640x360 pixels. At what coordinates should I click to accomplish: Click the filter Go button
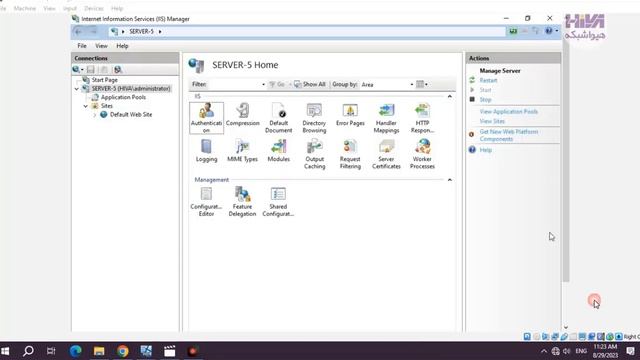click(277, 84)
